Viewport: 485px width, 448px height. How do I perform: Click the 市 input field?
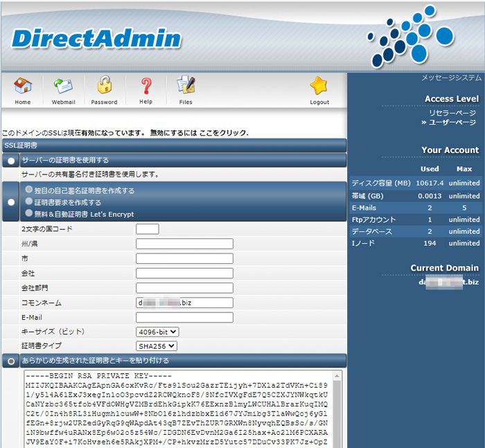(x=185, y=258)
